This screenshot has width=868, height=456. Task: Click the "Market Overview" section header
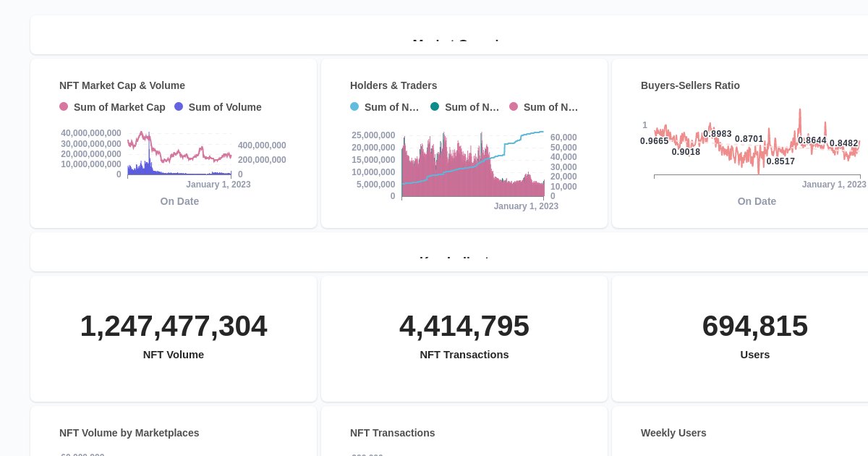[x=456, y=43]
